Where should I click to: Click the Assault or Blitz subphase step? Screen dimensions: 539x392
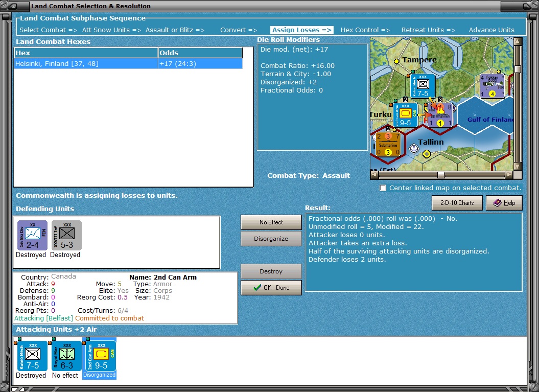click(x=175, y=30)
